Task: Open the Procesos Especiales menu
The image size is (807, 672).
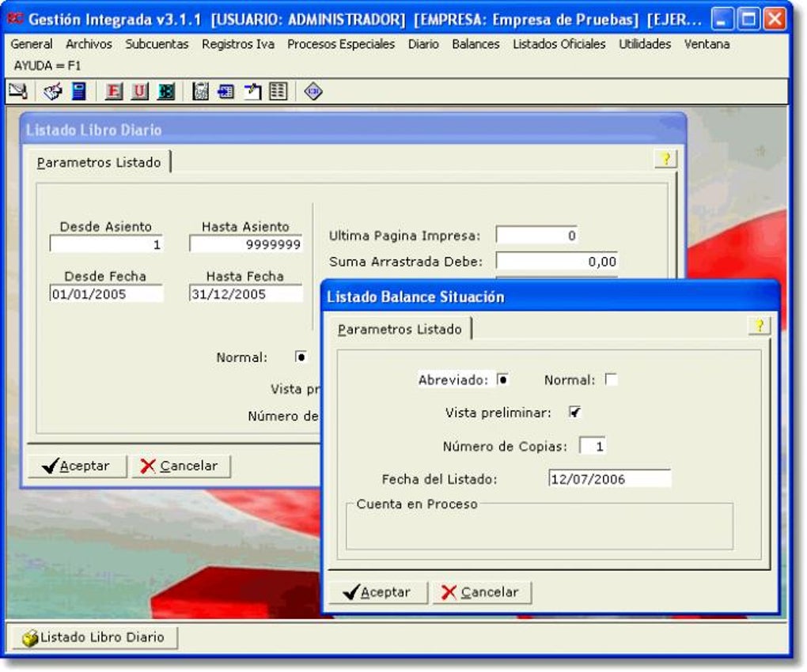Action: click(x=341, y=44)
